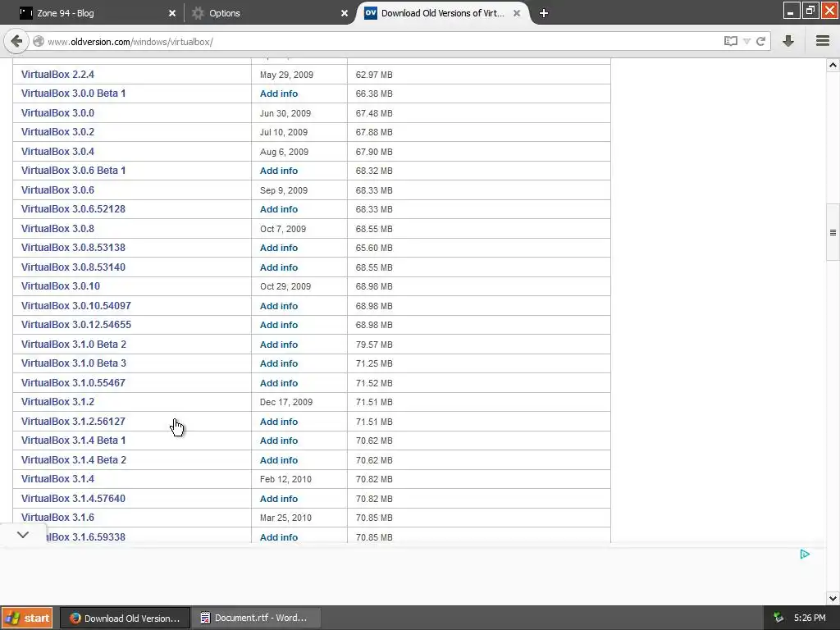Open the VirtualBox 3.1.4 Beta 2 link
The width and height of the screenshot is (840, 630).
[74, 460]
